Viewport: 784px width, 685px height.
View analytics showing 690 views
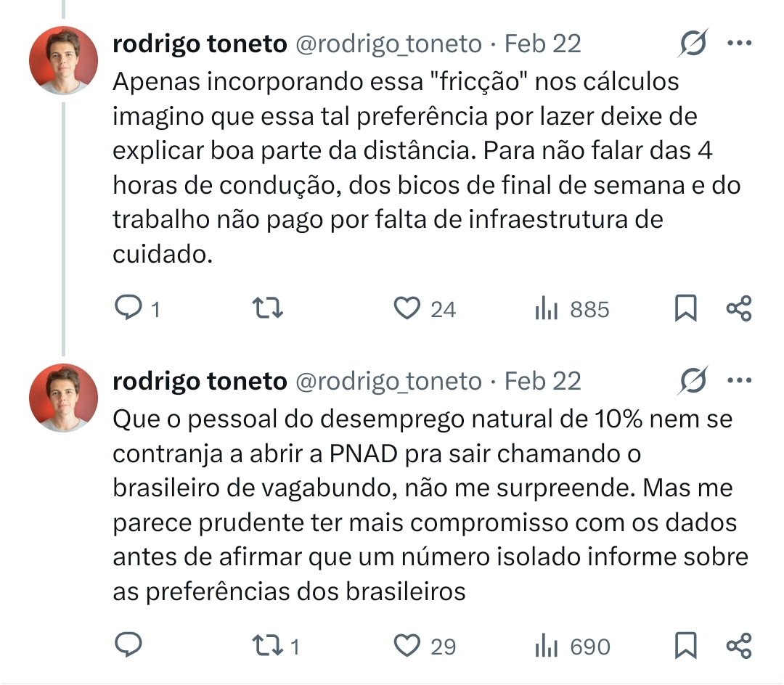[546, 645]
